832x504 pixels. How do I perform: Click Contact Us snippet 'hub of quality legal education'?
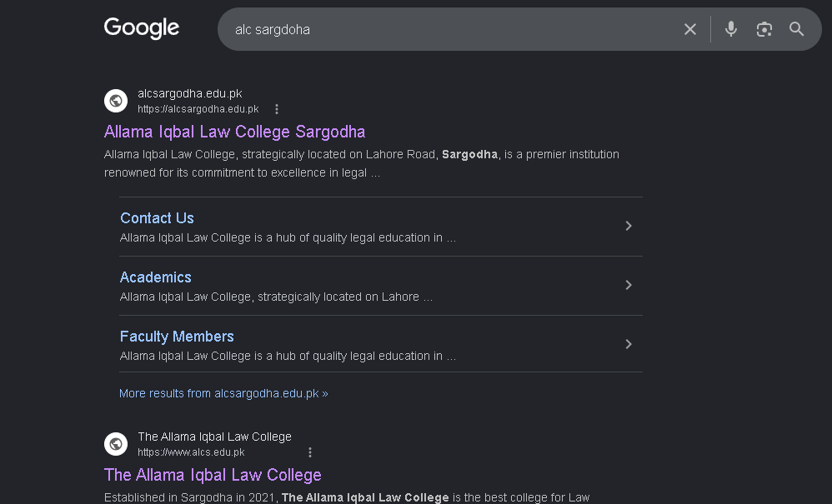tap(358, 237)
